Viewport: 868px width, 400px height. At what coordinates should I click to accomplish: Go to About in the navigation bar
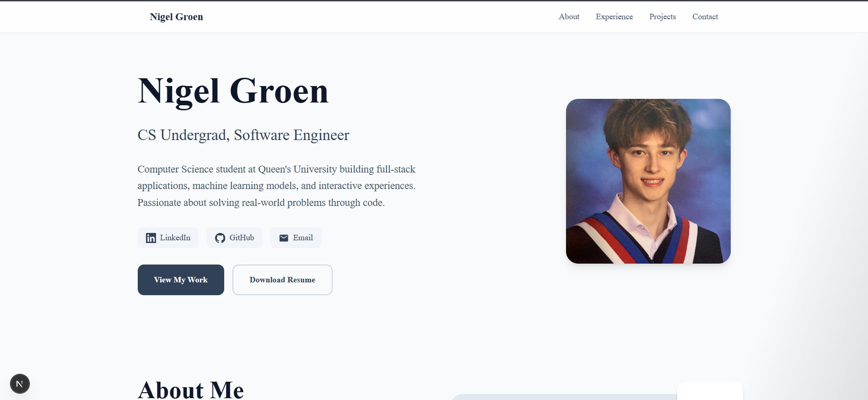pos(569,16)
